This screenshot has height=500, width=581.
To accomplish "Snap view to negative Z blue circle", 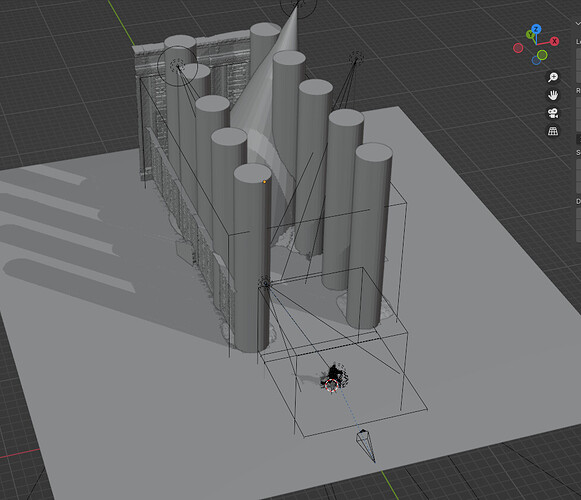I will pos(536,60).
